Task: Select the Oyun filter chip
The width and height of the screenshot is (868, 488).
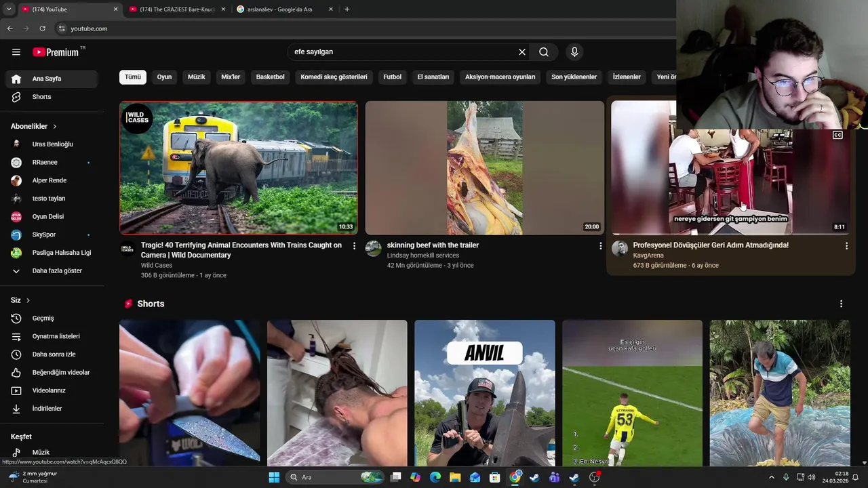Action: [165, 77]
